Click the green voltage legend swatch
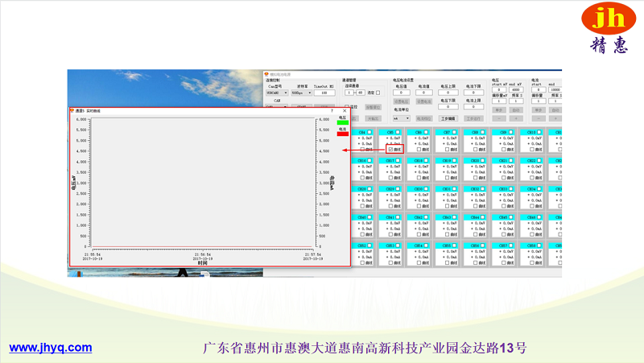Viewport: 644px width, 363px height. (343, 122)
